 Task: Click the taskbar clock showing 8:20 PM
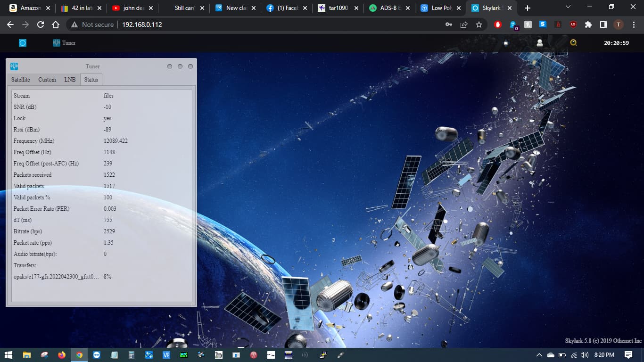click(604, 354)
